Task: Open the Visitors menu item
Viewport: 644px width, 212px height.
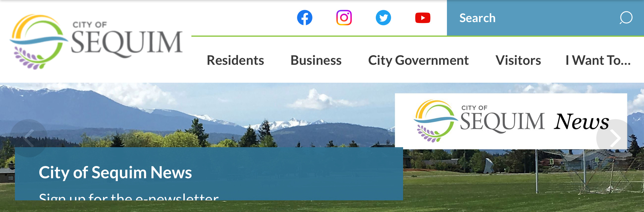Action: pos(518,60)
